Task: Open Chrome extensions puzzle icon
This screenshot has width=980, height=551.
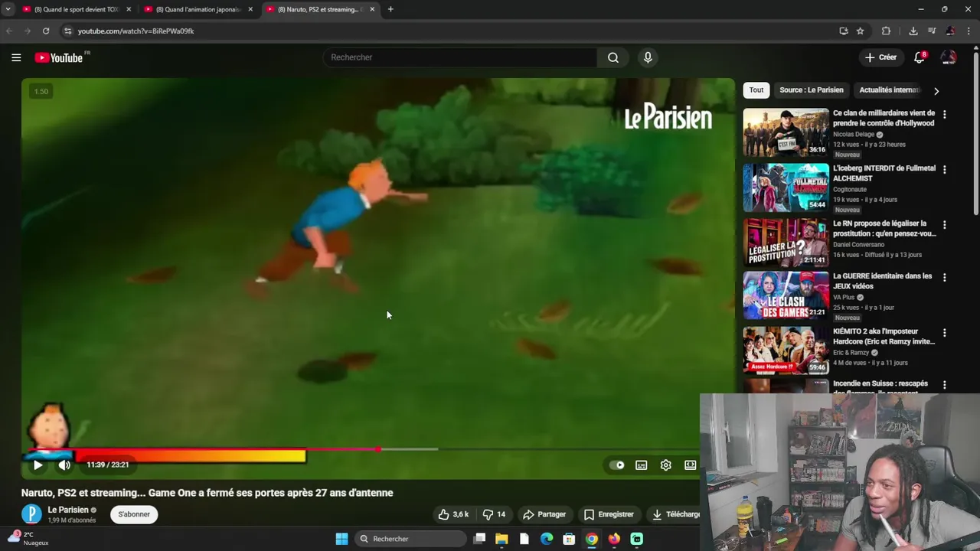Action: click(887, 31)
